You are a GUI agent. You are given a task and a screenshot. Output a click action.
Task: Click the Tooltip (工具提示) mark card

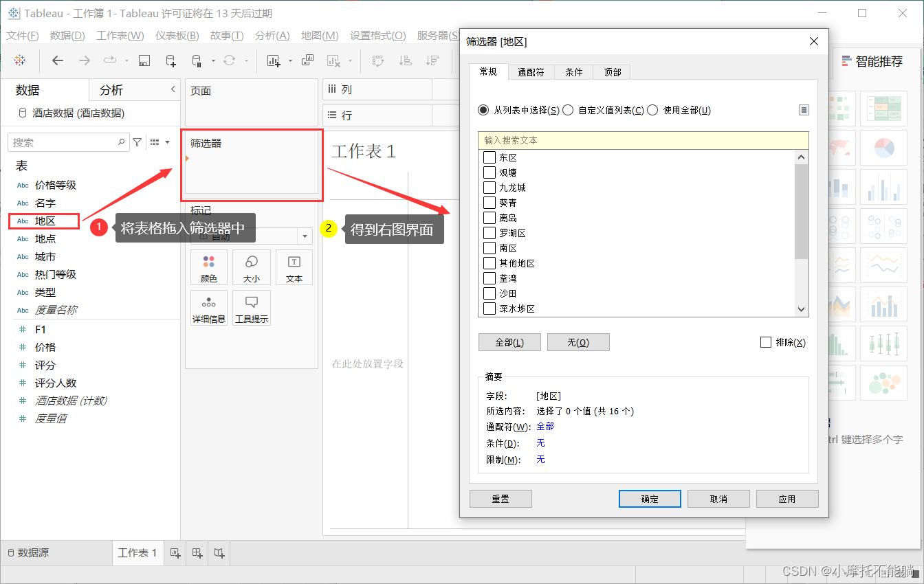pyautogui.click(x=252, y=308)
